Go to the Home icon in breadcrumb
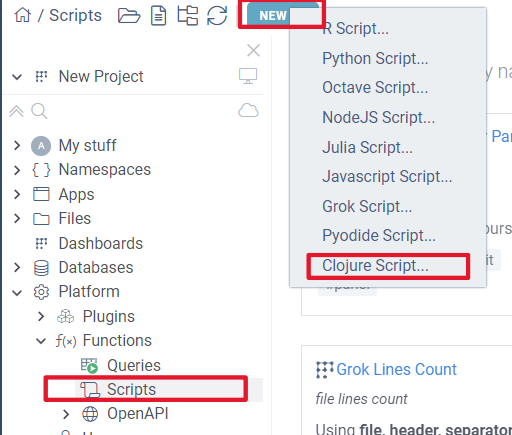The height and width of the screenshot is (435, 512). click(23, 15)
